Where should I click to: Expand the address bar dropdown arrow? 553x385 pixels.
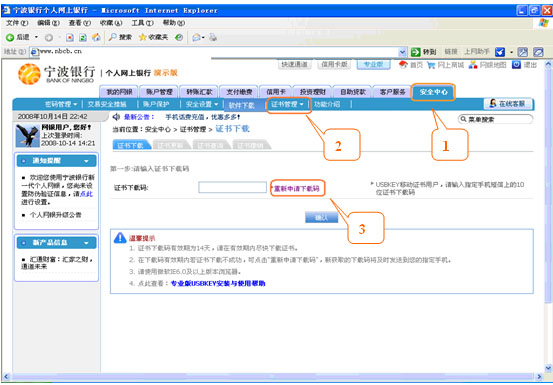click(x=403, y=52)
